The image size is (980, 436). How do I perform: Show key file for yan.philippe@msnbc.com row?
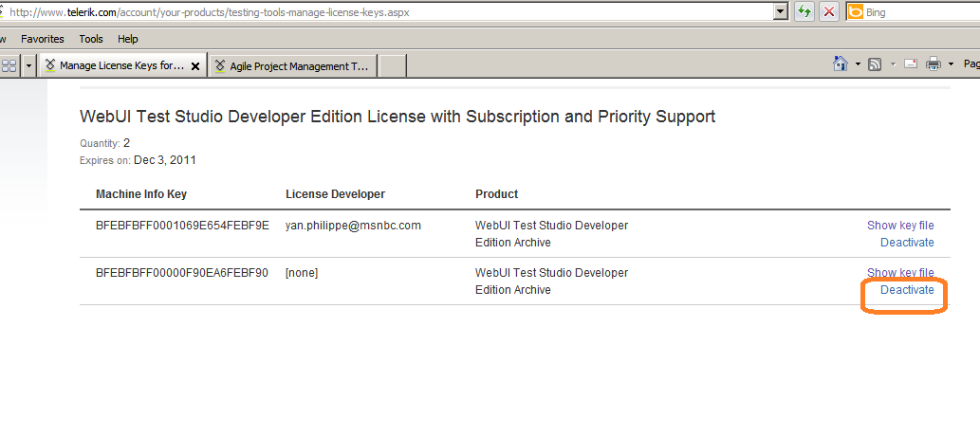900,226
